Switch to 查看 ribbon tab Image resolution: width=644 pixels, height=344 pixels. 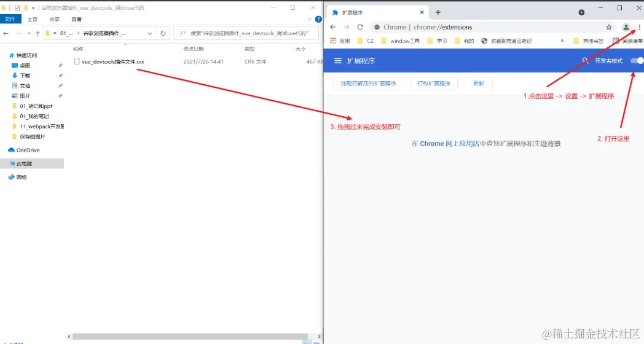(76, 19)
